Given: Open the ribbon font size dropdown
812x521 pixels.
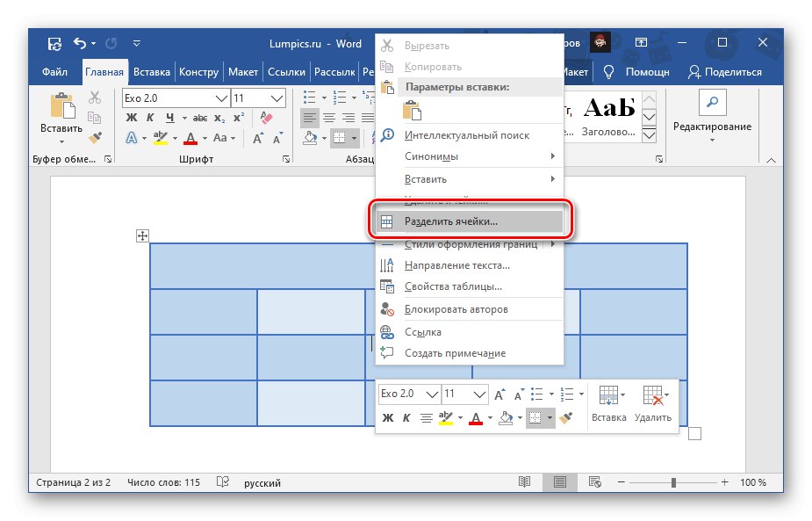Looking at the screenshot, I should 277,98.
